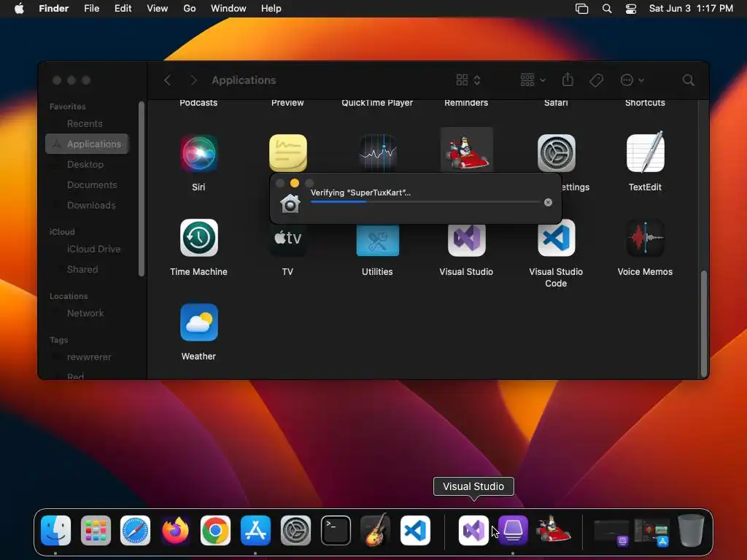747x560 pixels.
Task: Open the Apple menu
Action: pos(19,9)
